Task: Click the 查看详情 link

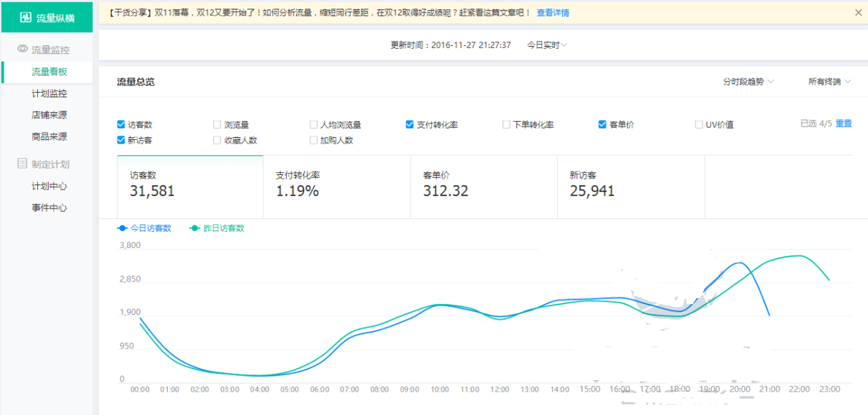Action: click(x=553, y=13)
